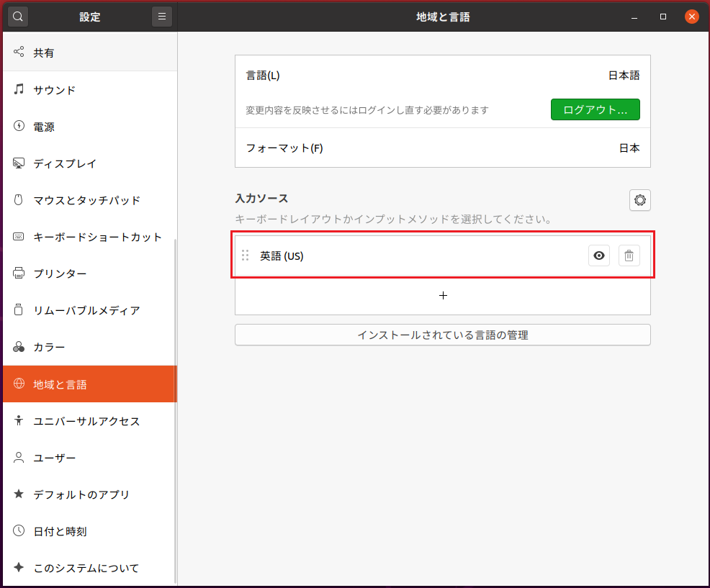Open the settings search magnifier button
710x588 pixels.
point(18,17)
